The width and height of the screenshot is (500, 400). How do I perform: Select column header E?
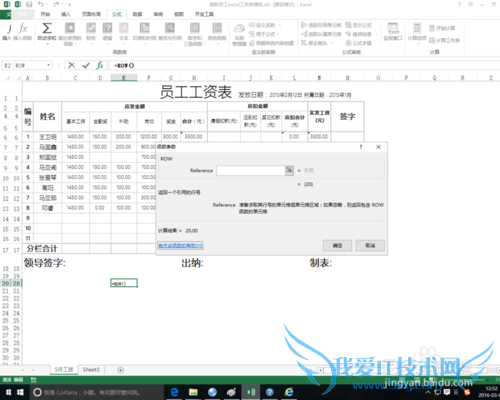(x=124, y=78)
